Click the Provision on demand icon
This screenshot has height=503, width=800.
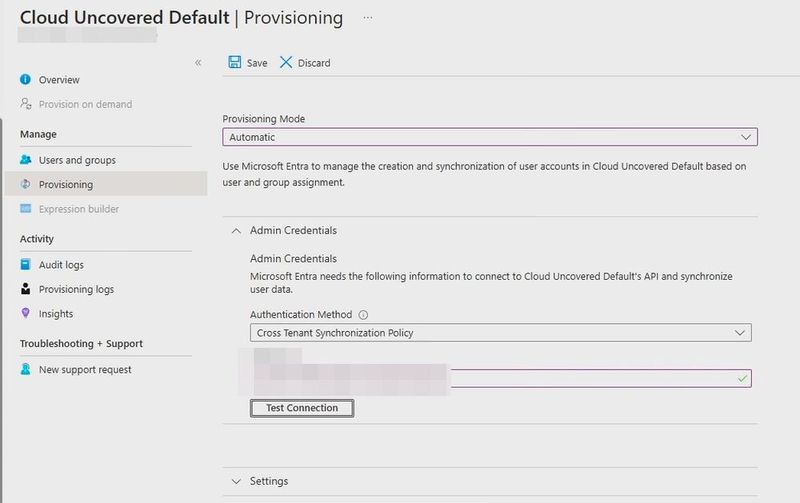click(x=26, y=104)
